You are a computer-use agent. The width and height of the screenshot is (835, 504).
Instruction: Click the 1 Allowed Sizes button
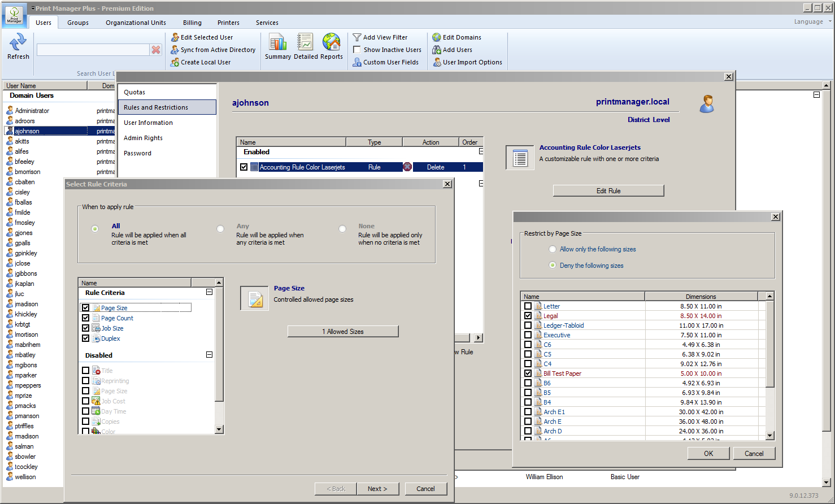coord(343,332)
